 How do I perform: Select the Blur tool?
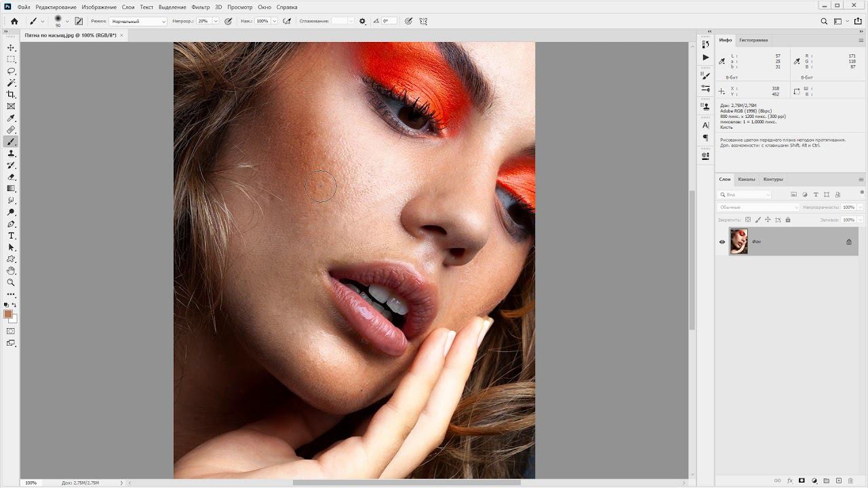[x=11, y=200]
